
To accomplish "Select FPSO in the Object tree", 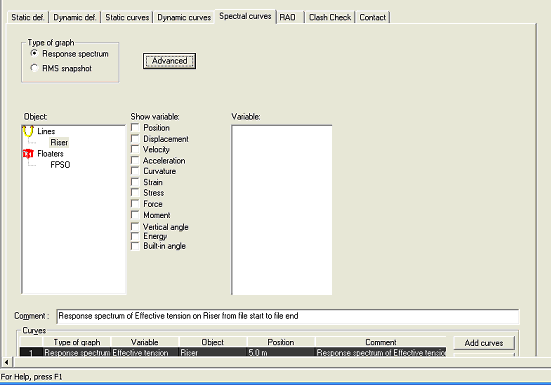I will (60, 165).
